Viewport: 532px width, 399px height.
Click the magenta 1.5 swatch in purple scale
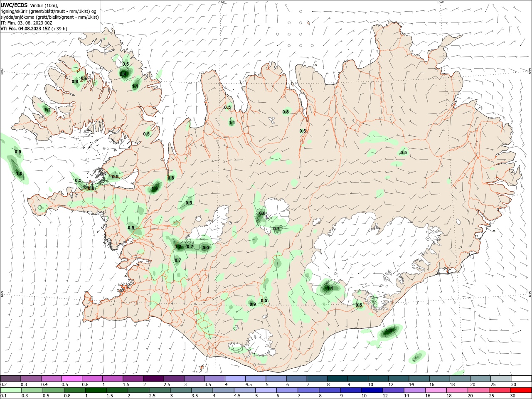(x=133, y=379)
